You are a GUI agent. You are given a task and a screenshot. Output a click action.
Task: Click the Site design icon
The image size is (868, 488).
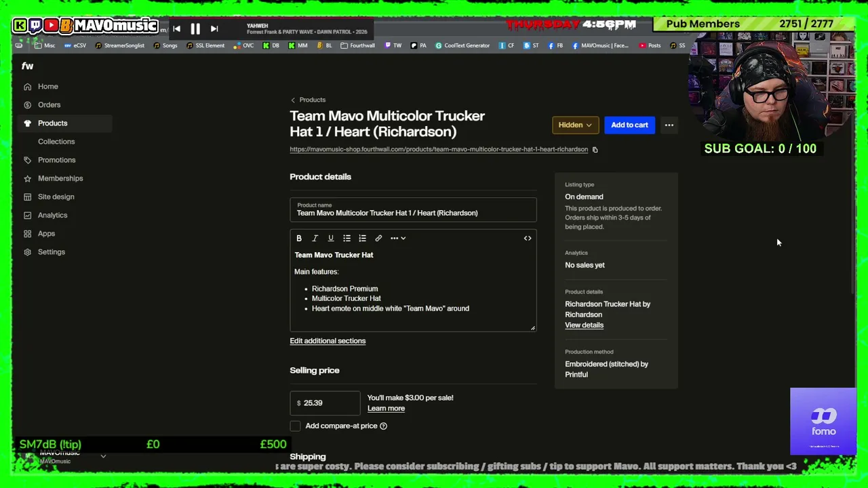[27, 197]
